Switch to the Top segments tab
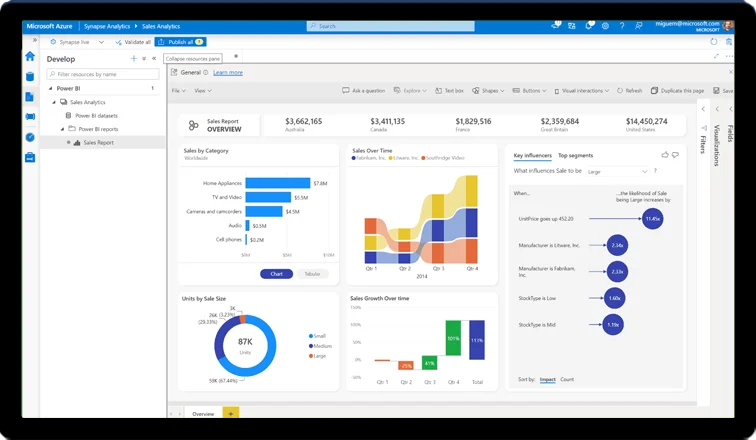Screen dimensions: 756x440 coord(576,156)
